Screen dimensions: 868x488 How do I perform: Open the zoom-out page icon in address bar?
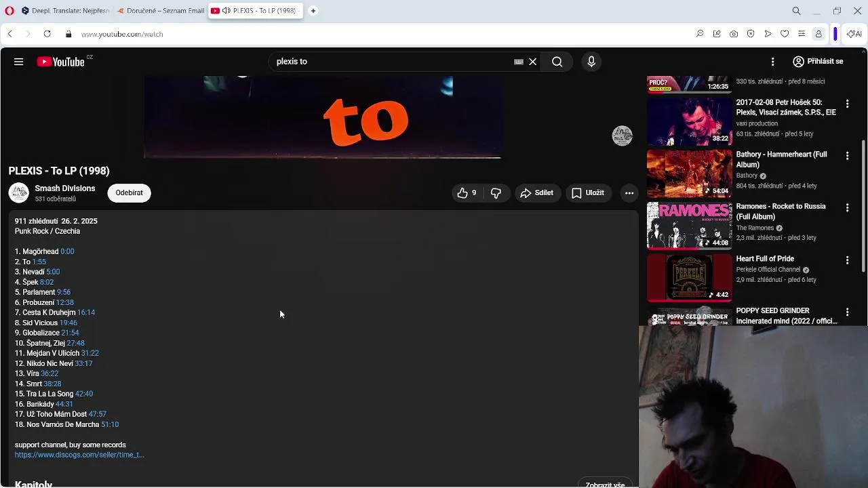pos(700,34)
